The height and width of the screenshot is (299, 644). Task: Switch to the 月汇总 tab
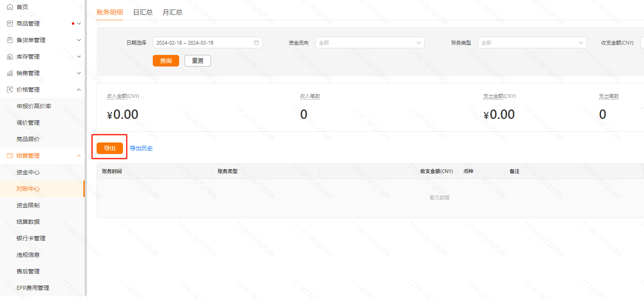pyautogui.click(x=173, y=12)
